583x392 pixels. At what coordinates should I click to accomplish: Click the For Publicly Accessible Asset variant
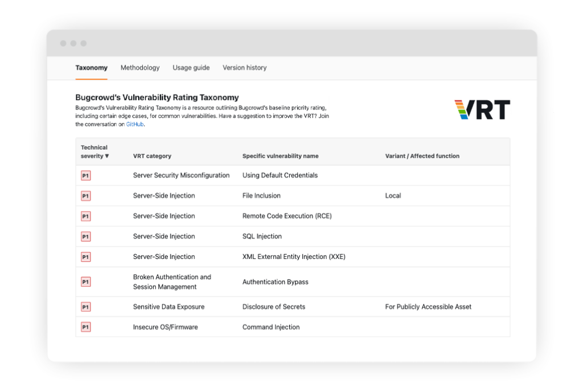click(x=428, y=307)
